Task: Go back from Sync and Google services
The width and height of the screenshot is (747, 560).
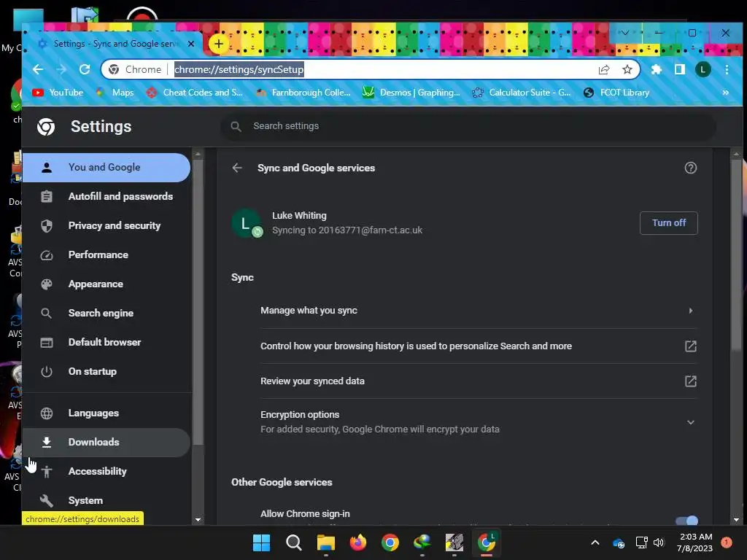Action: point(237,168)
